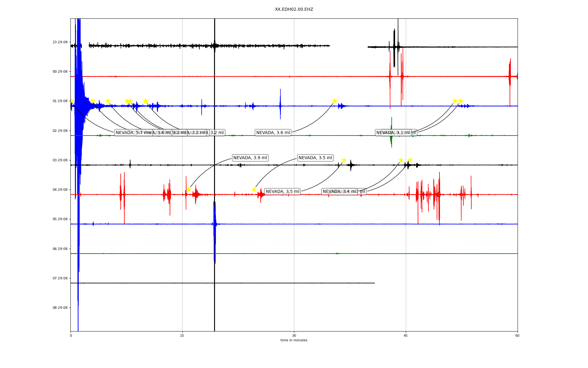This screenshot has height=368, width=588.
Task: Click the lone yellow star near minute 35 on the blue trace
Action: point(334,101)
